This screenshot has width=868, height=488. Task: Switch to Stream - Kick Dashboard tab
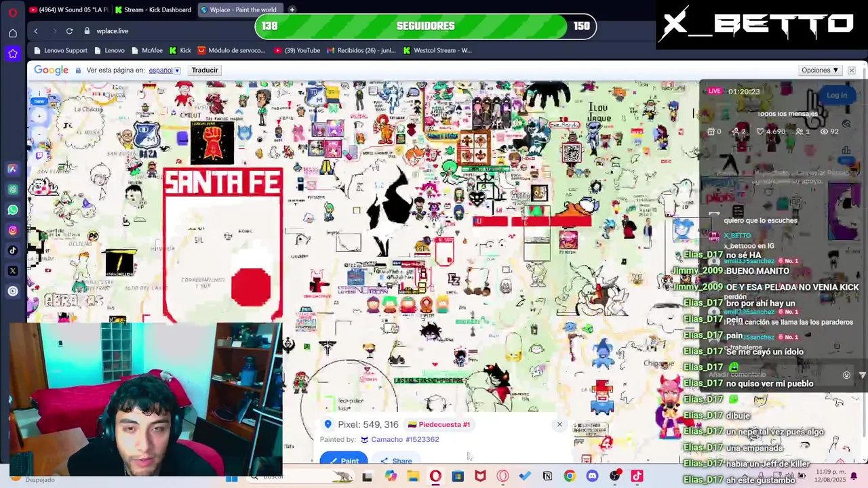pyautogui.click(x=154, y=9)
